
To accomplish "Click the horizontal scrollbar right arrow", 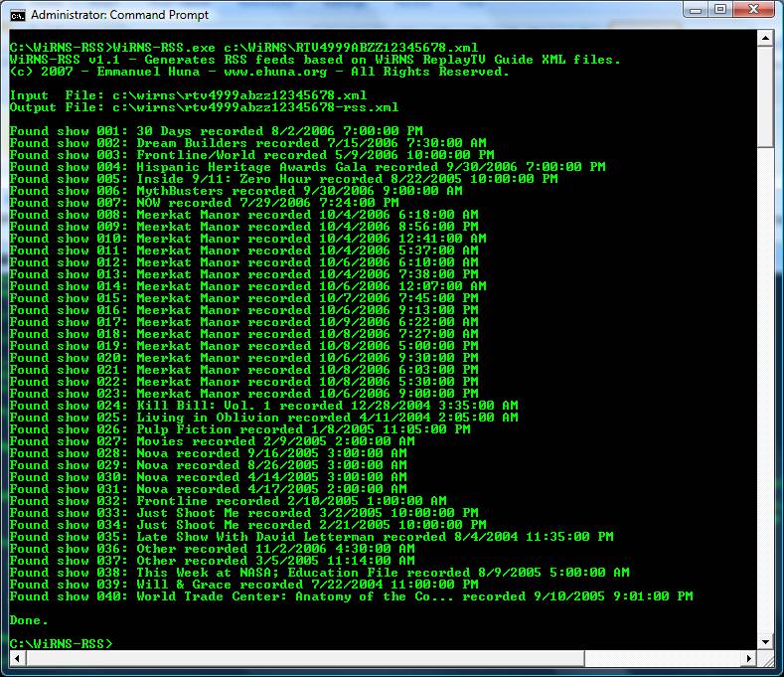I will 749,658.
